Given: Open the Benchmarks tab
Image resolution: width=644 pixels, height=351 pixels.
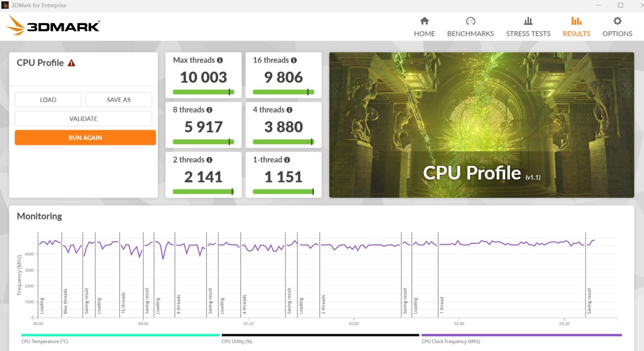Looking at the screenshot, I should pos(470,27).
